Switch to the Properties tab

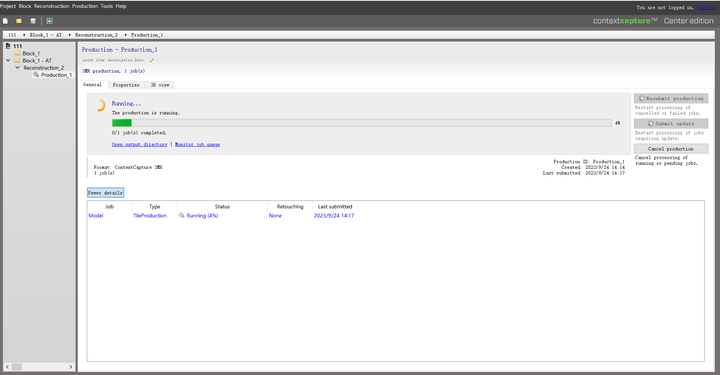[x=126, y=85]
